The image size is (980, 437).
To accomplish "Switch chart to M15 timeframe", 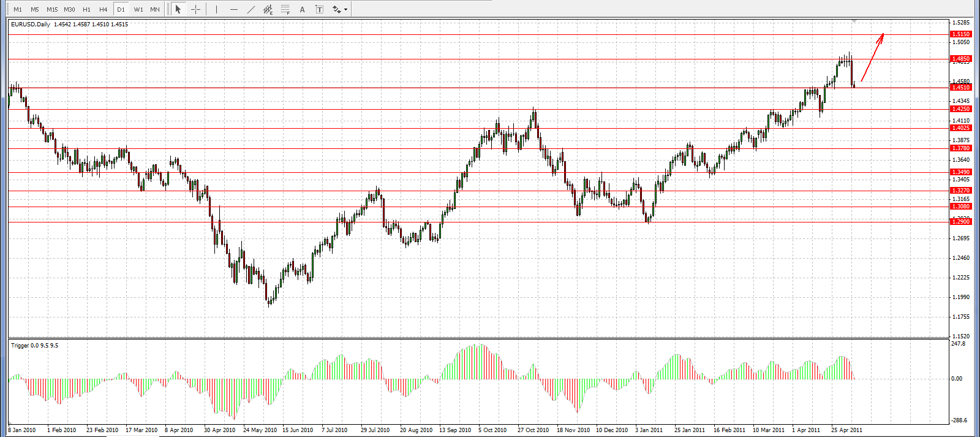I will [52, 9].
